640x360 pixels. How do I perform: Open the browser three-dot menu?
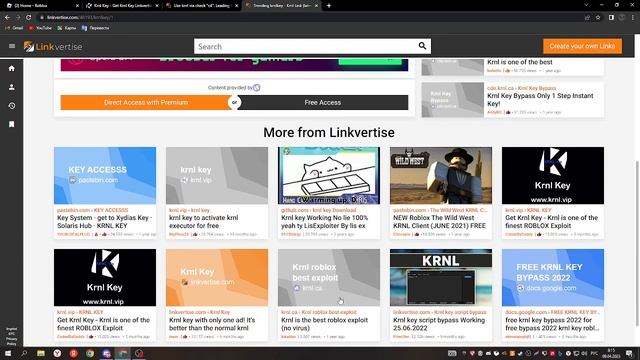(x=633, y=18)
